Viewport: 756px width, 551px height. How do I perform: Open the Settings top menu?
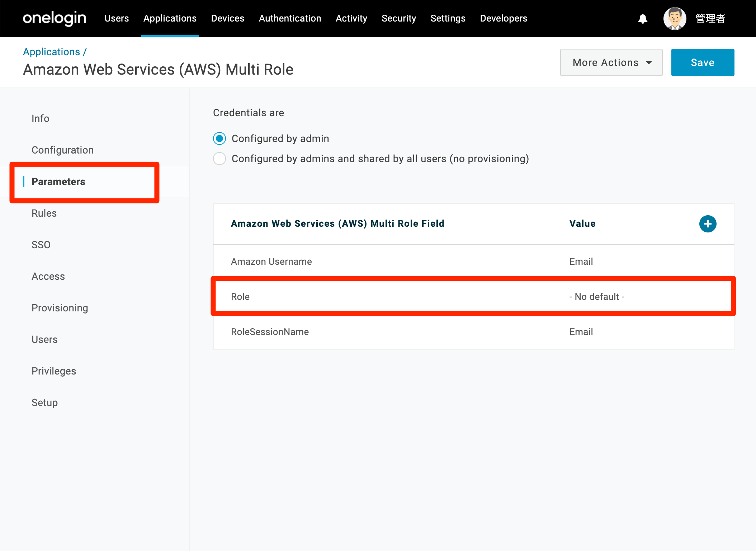pyautogui.click(x=448, y=18)
